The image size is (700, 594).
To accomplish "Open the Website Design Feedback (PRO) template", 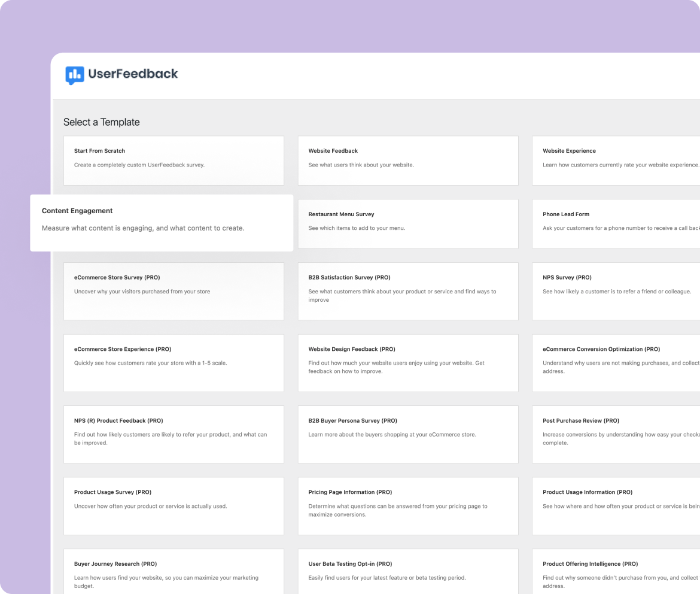I will [408, 362].
